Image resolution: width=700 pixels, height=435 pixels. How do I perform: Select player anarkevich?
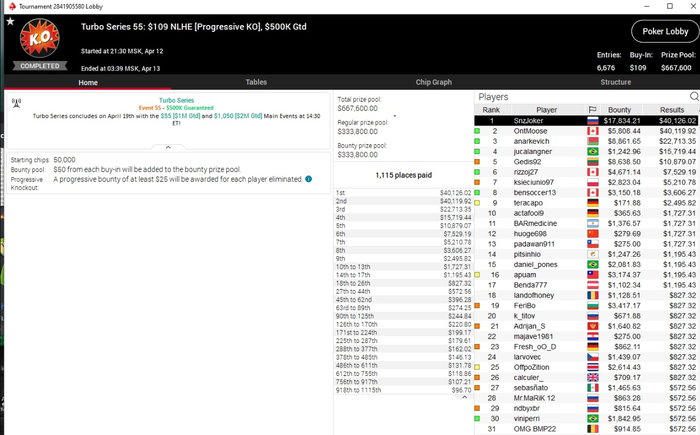tap(531, 141)
